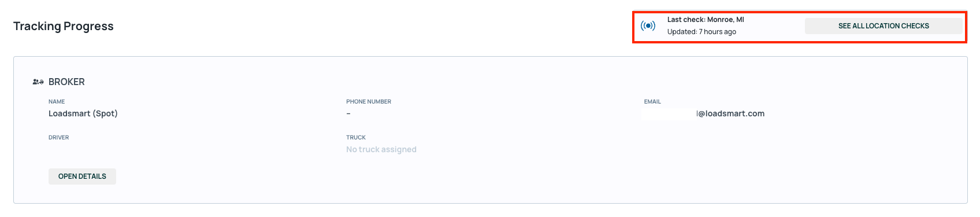Click the EMAIL field label
The image size is (980, 217).
pyautogui.click(x=652, y=102)
